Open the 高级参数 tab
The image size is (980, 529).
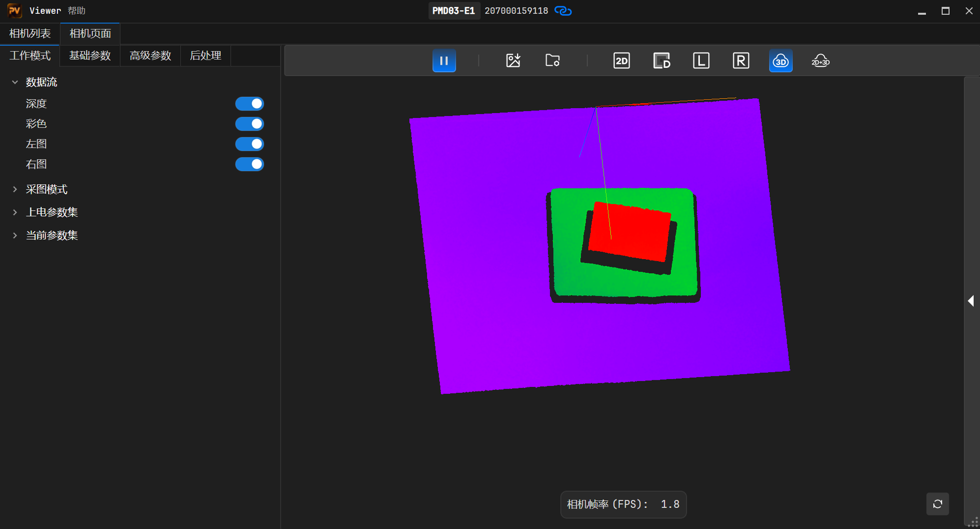[150, 56]
